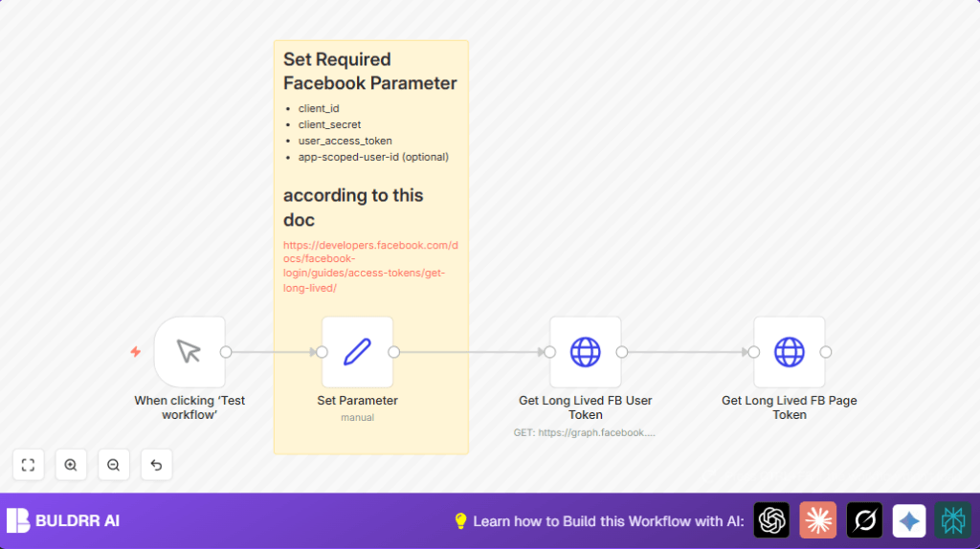Screen dimensions: 980x549
Task: Select the 'user_access_token' bullet text
Action: [x=345, y=142]
